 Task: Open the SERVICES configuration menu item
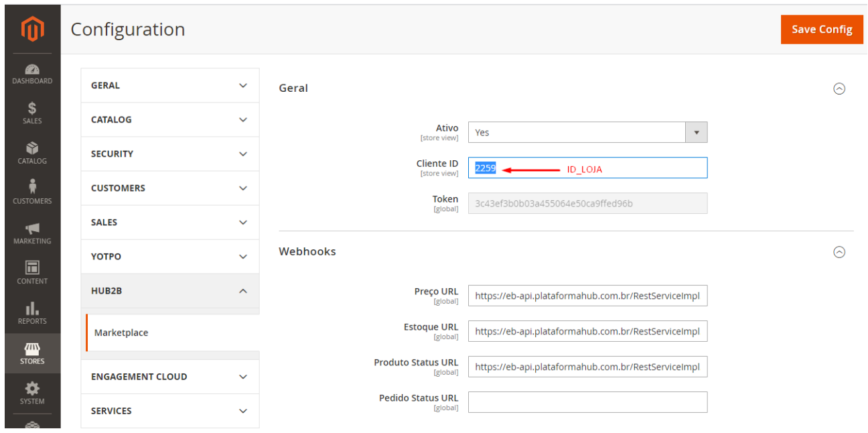click(x=169, y=411)
